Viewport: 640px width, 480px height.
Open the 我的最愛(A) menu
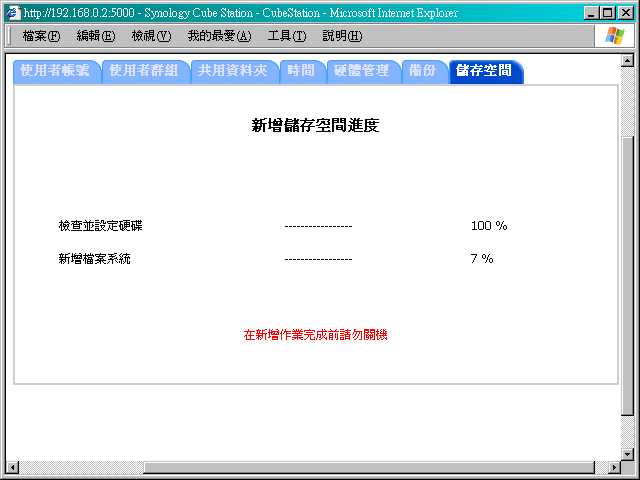tap(219, 36)
